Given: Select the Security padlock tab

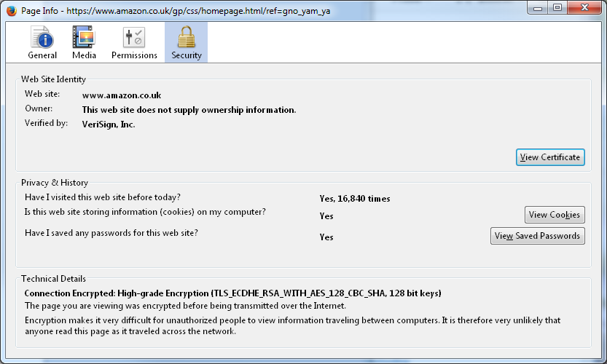Looking at the screenshot, I should (187, 42).
